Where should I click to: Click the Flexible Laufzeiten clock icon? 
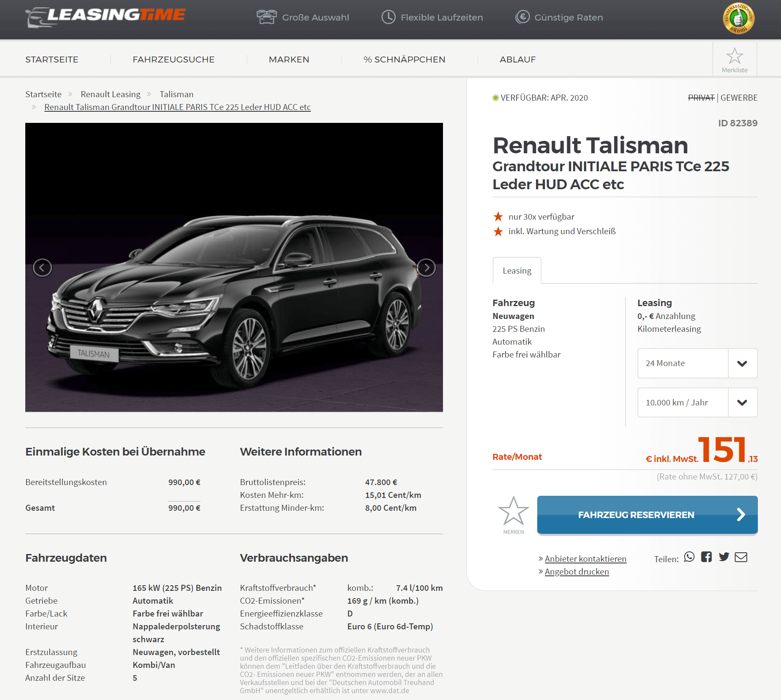point(389,17)
